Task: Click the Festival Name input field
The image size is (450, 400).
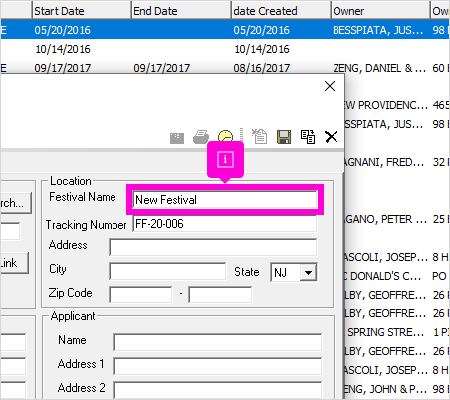Action: coord(225,200)
